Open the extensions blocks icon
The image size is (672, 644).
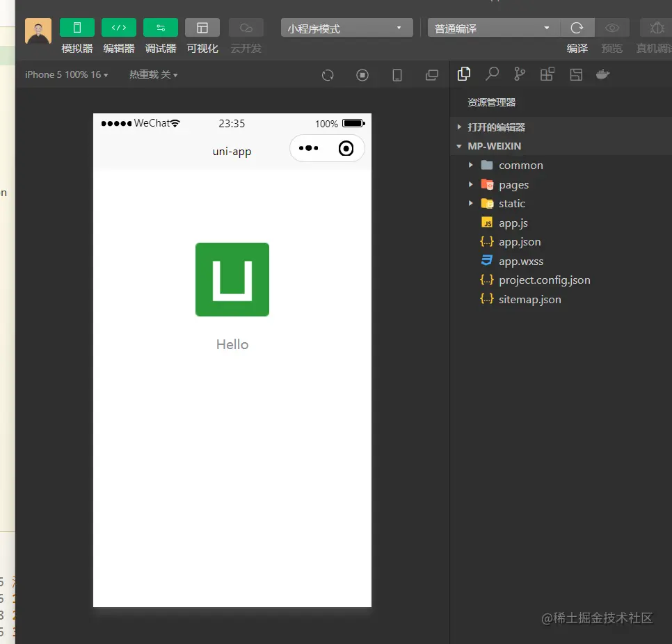tap(547, 74)
